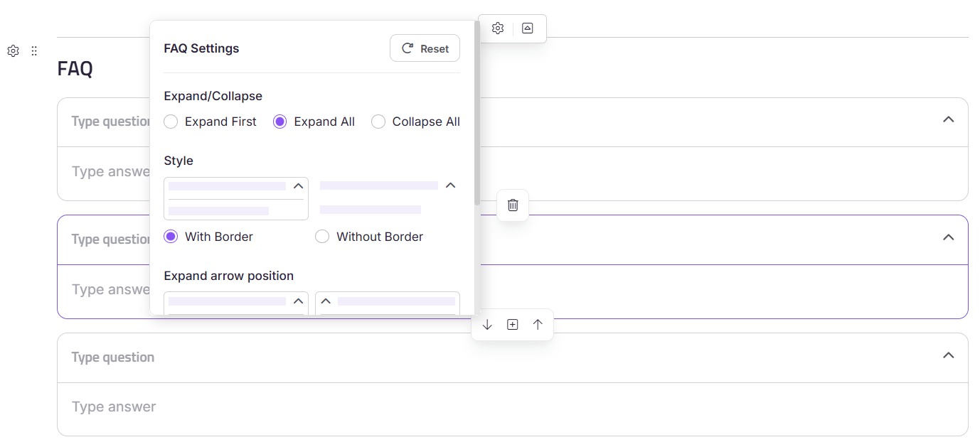
Task: Click the 'Expand arrow position' label
Action: [x=228, y=276]
